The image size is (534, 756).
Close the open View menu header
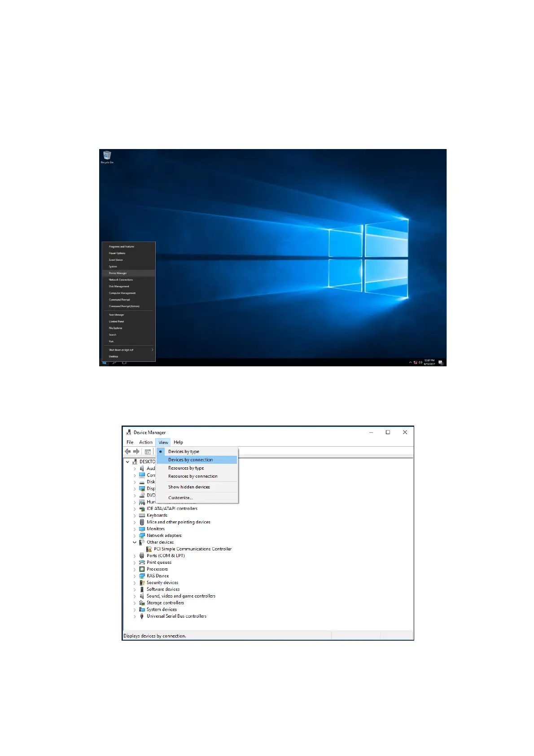tap(163, 442)
